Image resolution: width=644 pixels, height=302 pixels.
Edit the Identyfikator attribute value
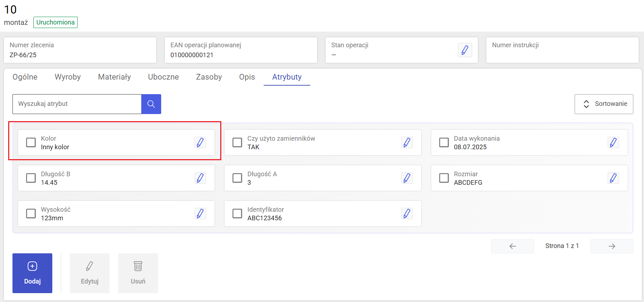point(407,214)
